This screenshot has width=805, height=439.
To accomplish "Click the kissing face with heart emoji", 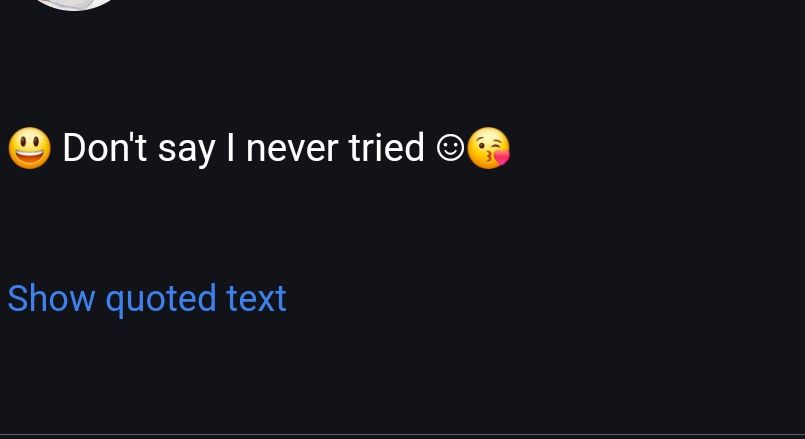I will [x=488, y=148].
